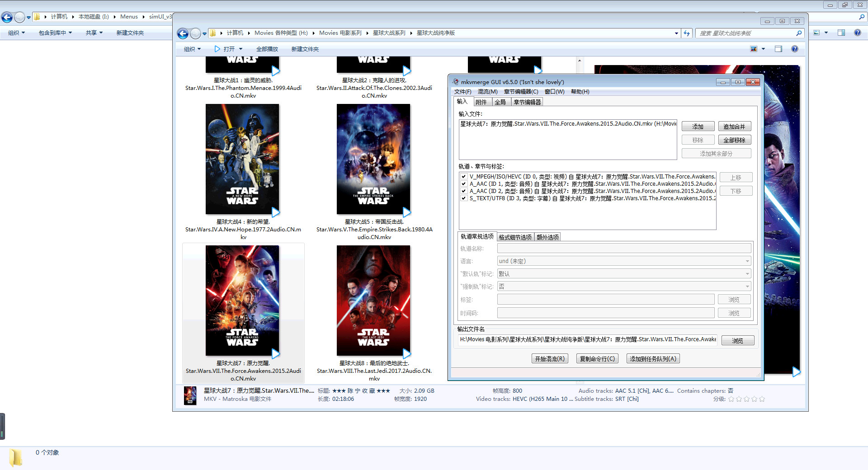Uncheck the V_MPEGH/ISO/HEVC video track
This screenshot has height=470, width=868.
463,177
